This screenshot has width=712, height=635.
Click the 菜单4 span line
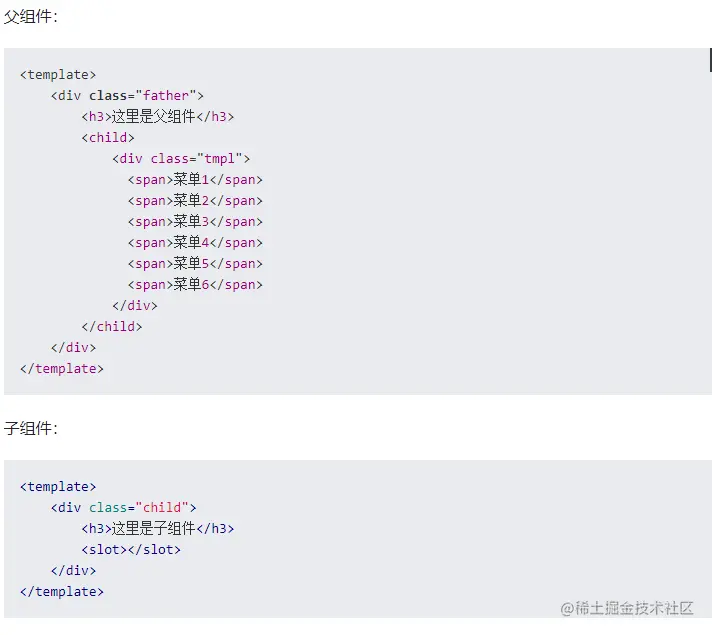tap(195, 242)
